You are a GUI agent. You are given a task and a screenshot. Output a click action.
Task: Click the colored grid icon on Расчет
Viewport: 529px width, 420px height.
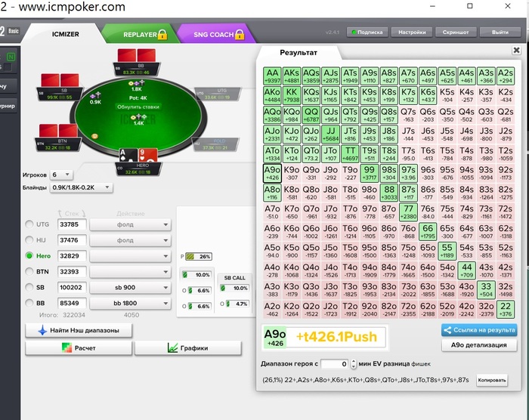(67, 347)
